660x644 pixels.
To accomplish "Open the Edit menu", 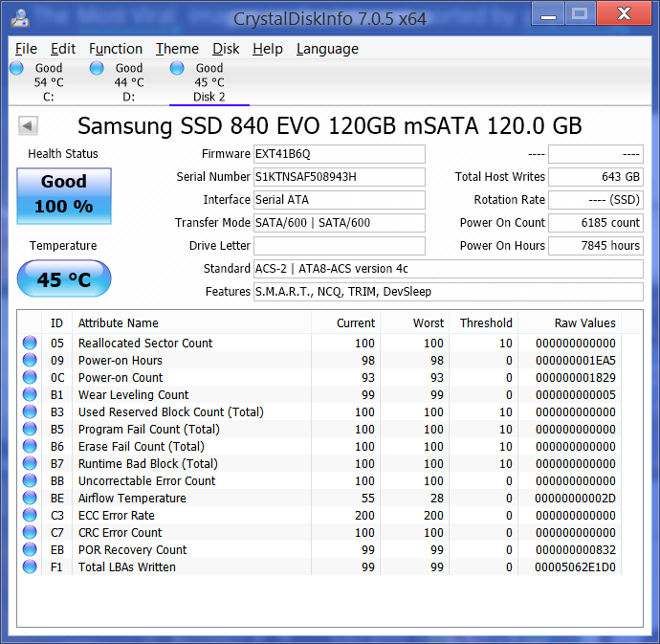I will click(63, 49).
